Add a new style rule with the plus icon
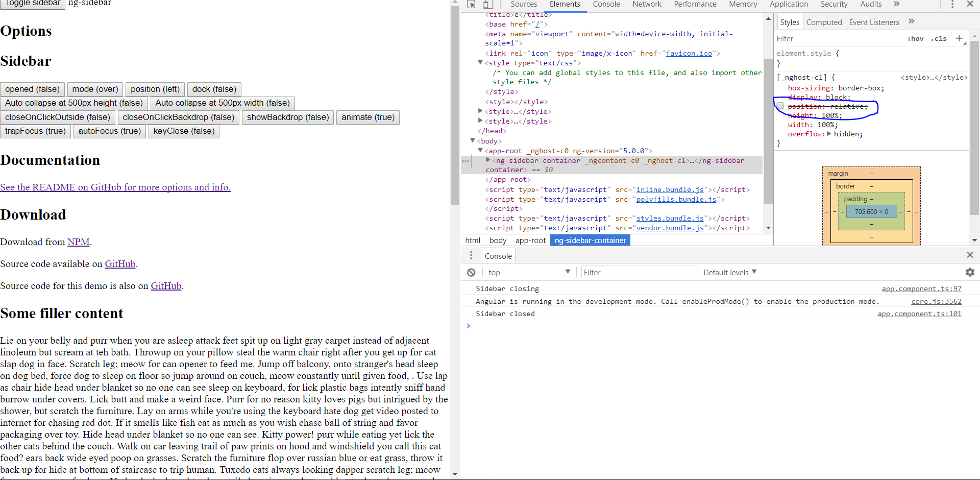Viewport: 980px width, 480px height. click(960, 38)
